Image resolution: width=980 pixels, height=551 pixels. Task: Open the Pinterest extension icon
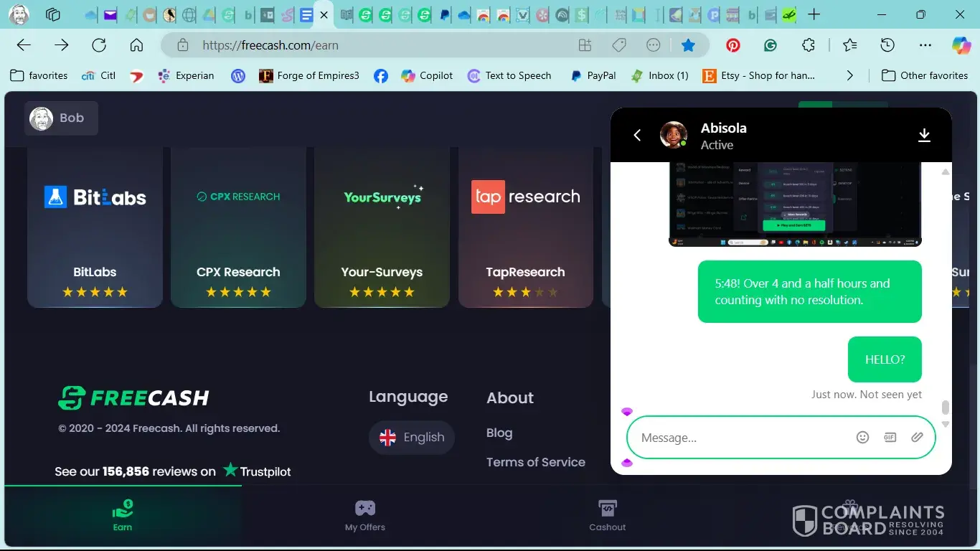[x=732, y=45]
